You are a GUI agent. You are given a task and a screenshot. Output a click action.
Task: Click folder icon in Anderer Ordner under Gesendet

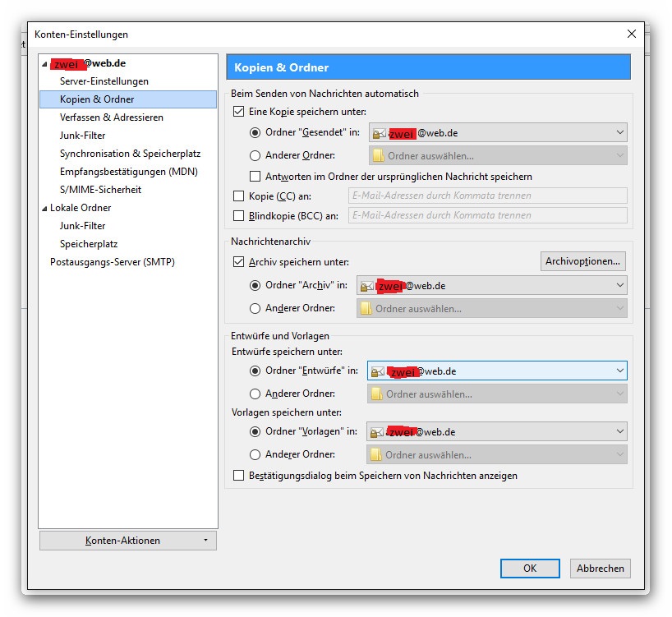coord(378,155)
